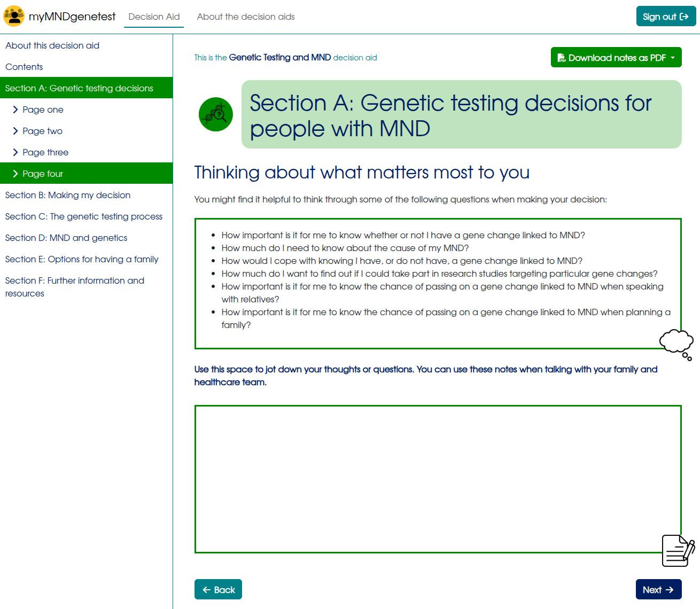The image size is (700, 609).
Task: Click into the notes text area
Action: (x=437, y=479)
